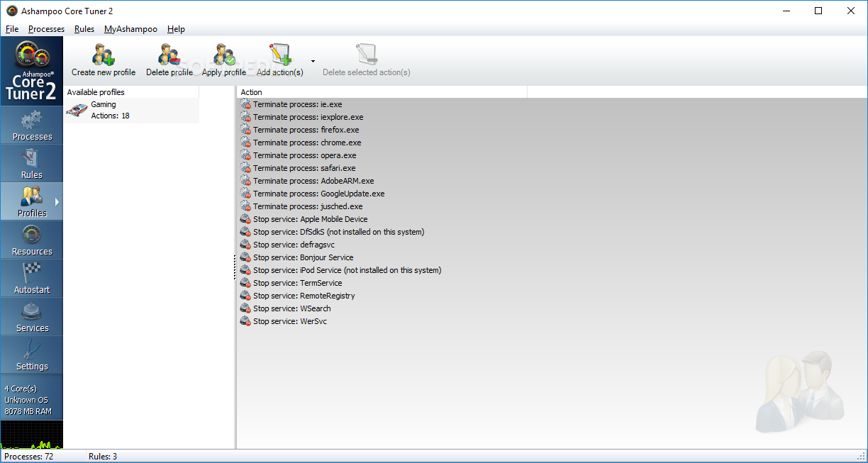
Task: Click the service icon beside Bonjour Service
Action: [x=245, y=257]
